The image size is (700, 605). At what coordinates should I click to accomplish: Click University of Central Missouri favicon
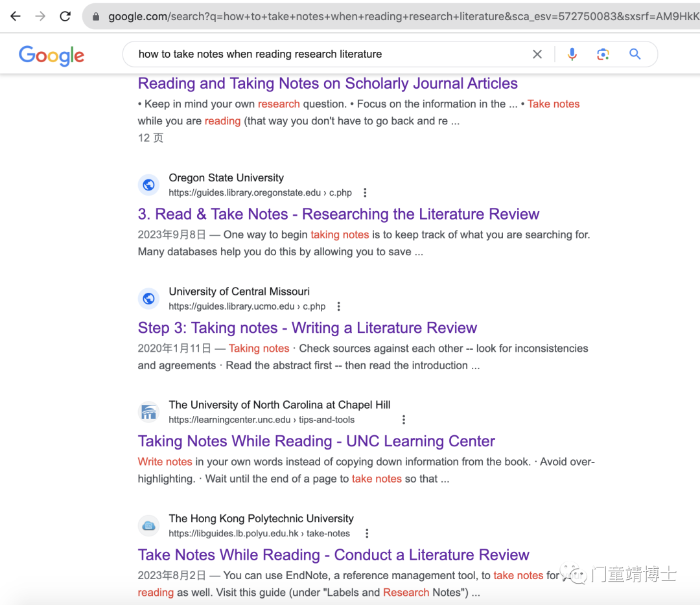point(148,299)
